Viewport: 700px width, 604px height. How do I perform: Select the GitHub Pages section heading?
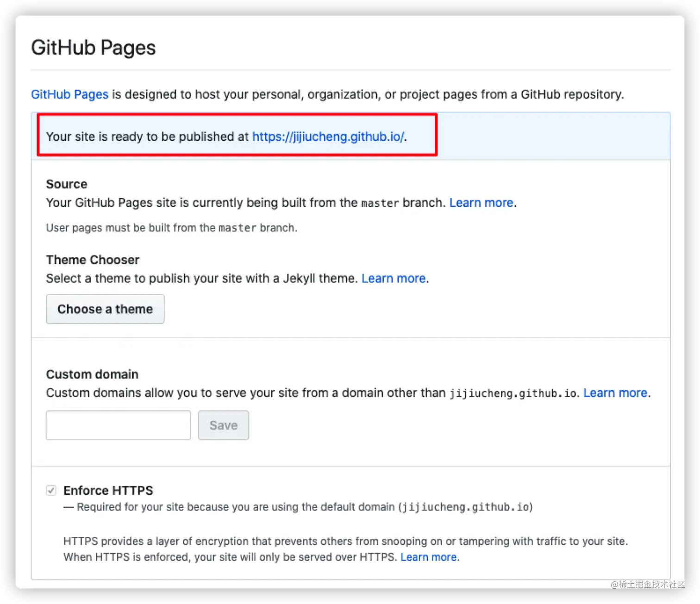click(x=94, y=48)
